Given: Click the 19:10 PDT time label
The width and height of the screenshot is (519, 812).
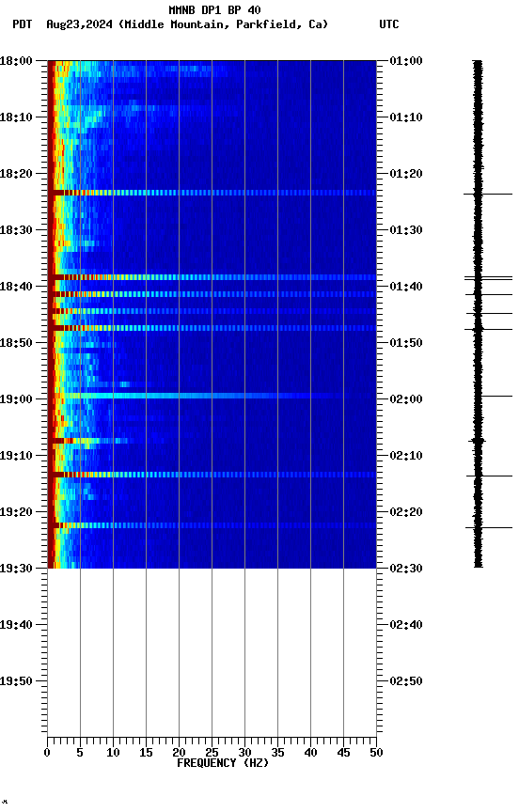Looking at the screenshot, I should coord(16,456).
